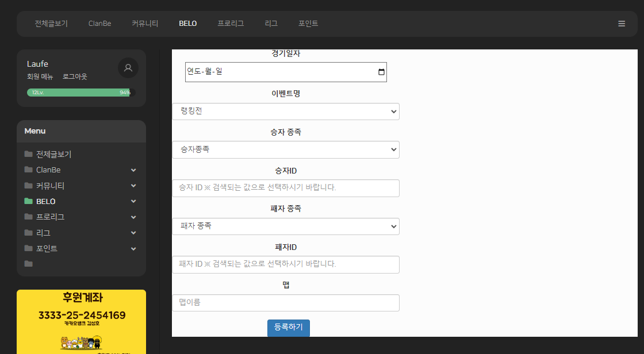
Task: Select BELO in sidebar menu
Action: (45, 201)
